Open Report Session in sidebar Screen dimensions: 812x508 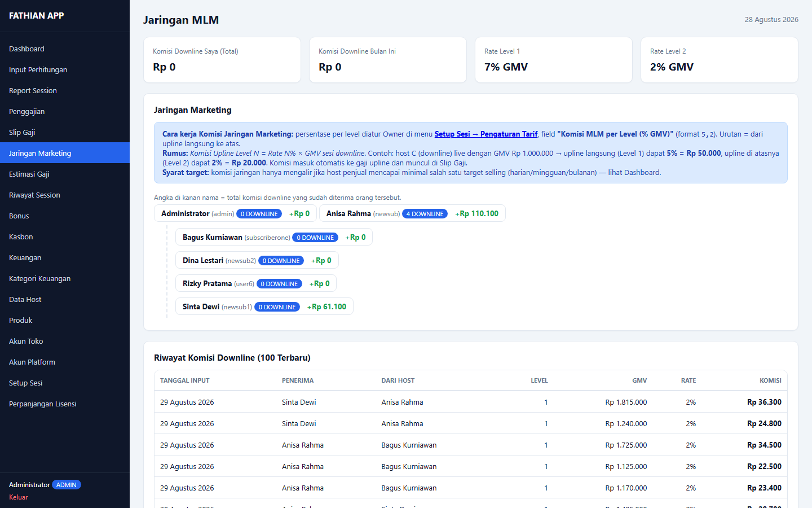click(x=65, y=91)
